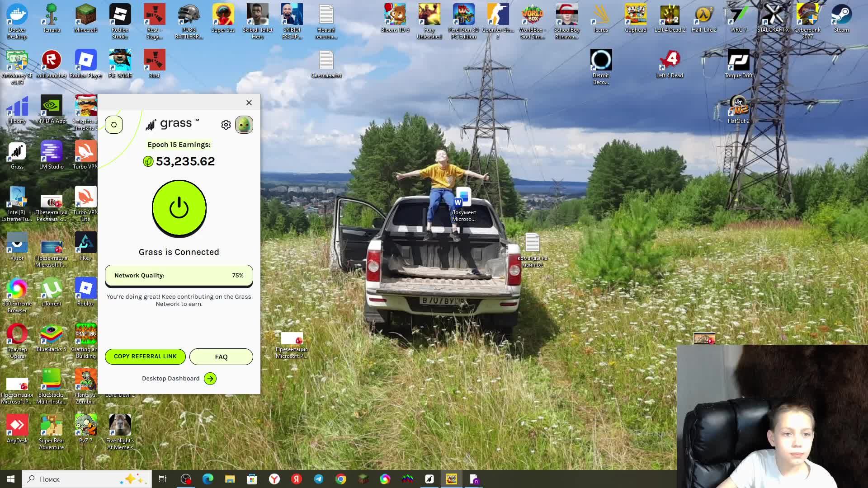The height and width of the screenshot is (488, 868).
Task: Open Google Chrome from taskbar
Action: (341, 479)
